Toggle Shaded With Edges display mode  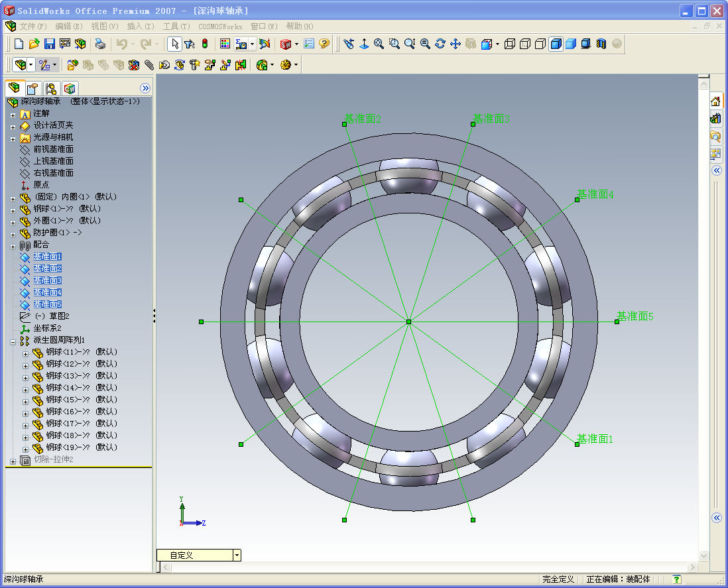coord(556,44)
